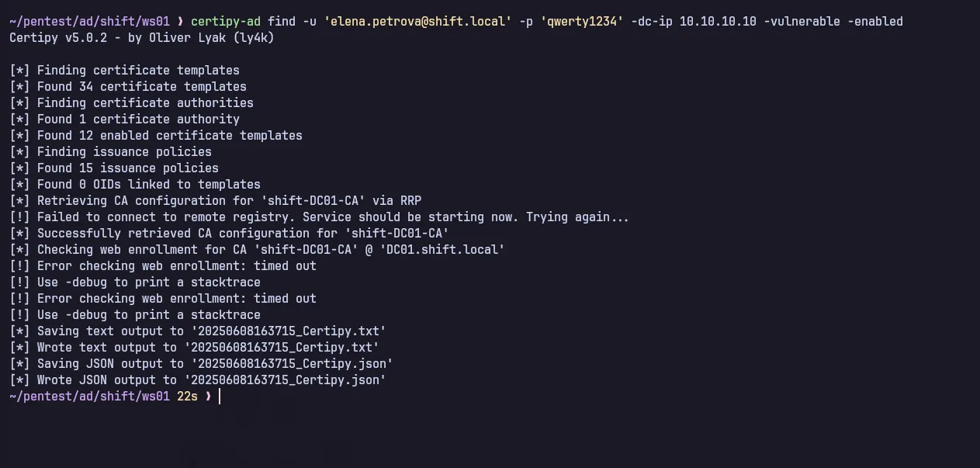Click the 'Found 1 certificate authority' line
This screenshot has width=980, height=468.
point(138,120)
